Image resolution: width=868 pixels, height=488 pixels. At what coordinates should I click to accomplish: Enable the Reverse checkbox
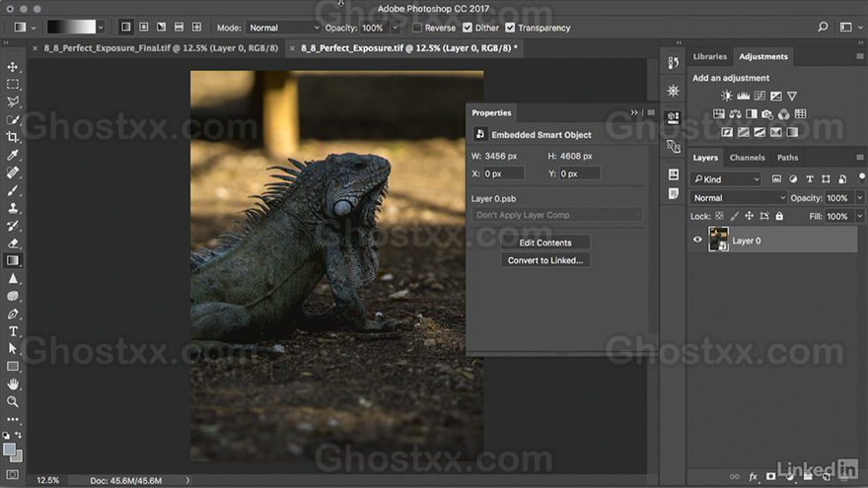tap(417, 28)
